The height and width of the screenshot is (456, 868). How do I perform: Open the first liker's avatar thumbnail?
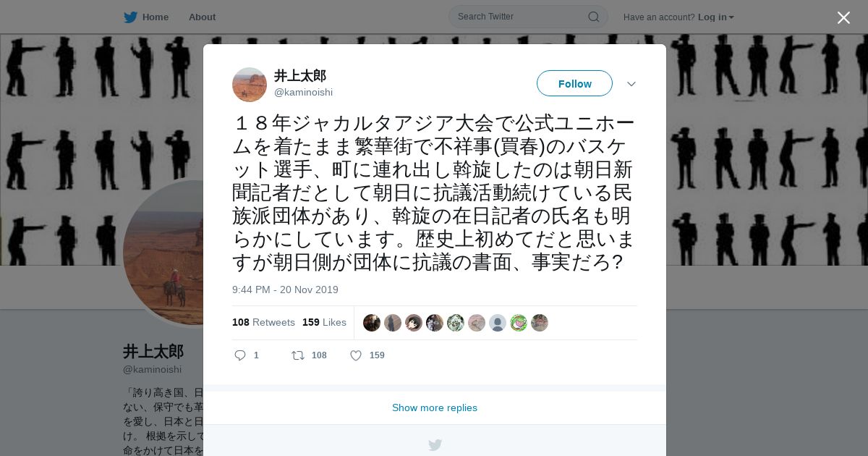coord(372,323)
